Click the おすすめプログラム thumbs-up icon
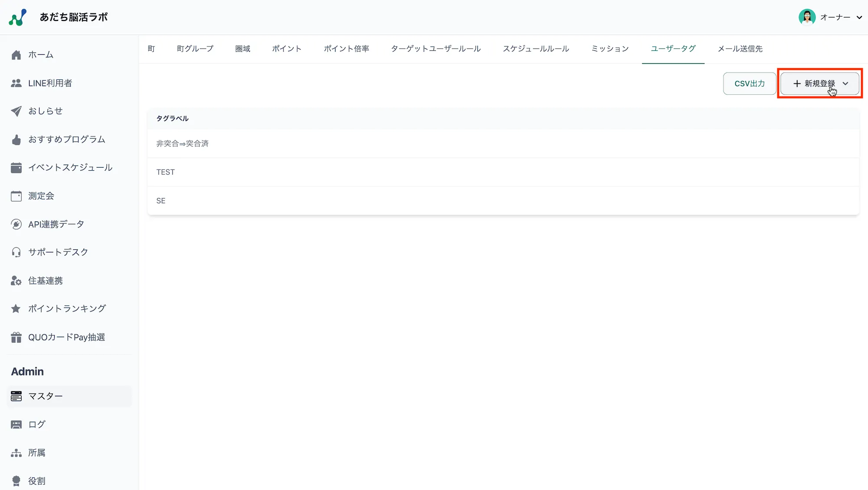The height and width of the screenshot is (490, 868). (16, 139)
